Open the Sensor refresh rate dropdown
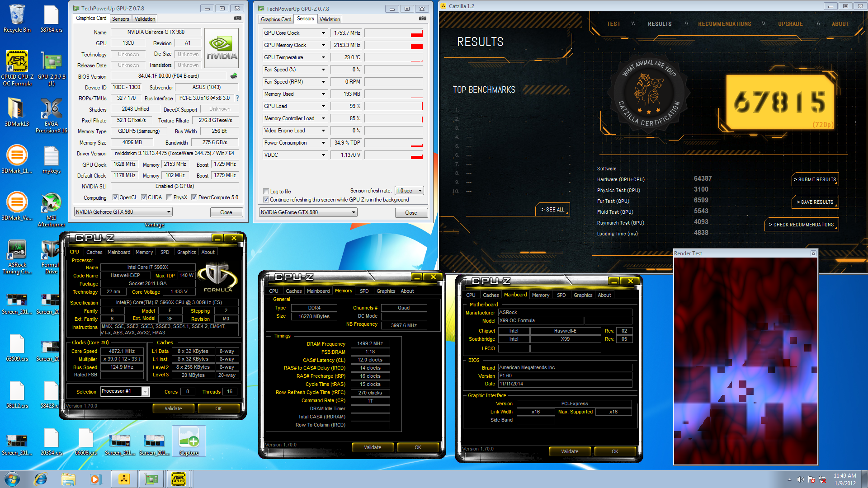The image size is (868, 488). 409,191
